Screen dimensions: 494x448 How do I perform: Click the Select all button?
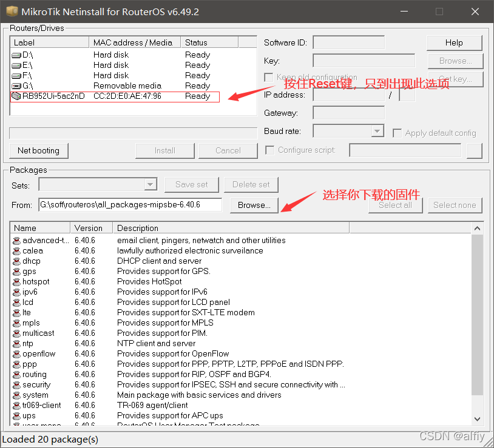[396, 205]
